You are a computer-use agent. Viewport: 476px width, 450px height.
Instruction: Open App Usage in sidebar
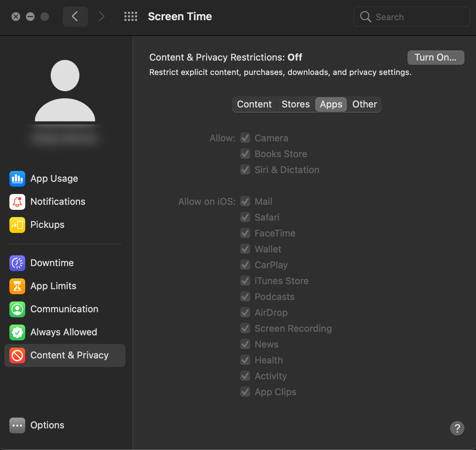coord(65,179)
